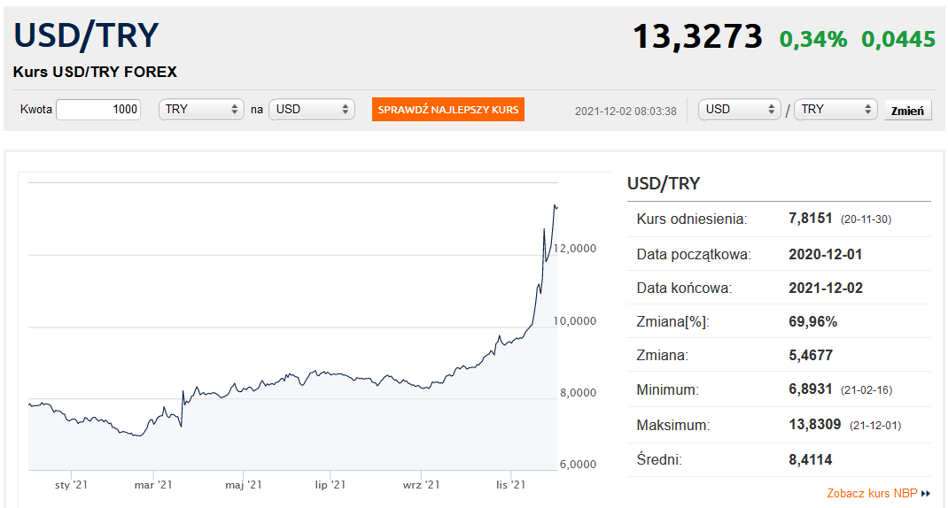Select the wrz '21 label on the chart axis

(x=421, y=485)
